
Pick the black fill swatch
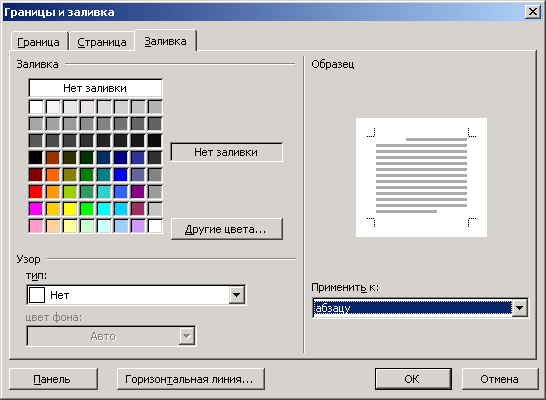[36, 158]
